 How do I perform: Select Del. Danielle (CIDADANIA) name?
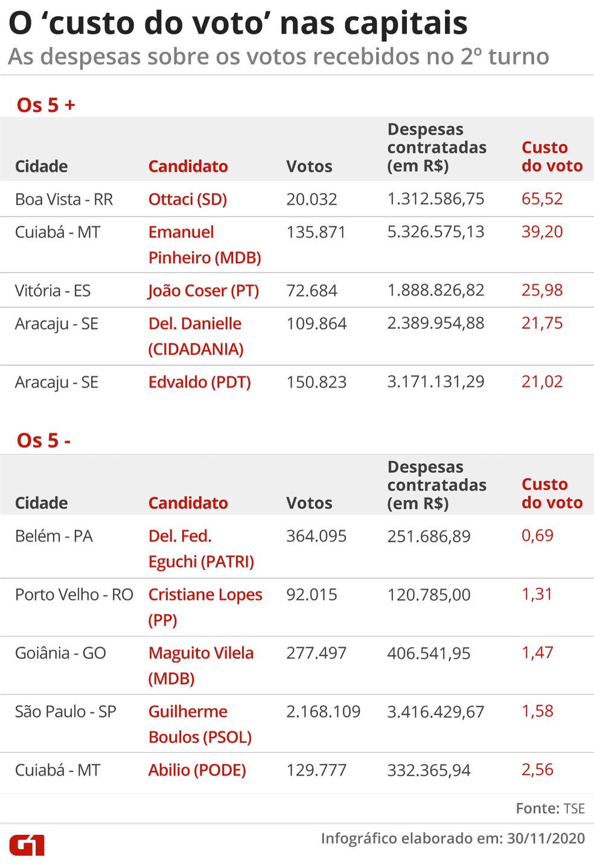coord(196,336)
